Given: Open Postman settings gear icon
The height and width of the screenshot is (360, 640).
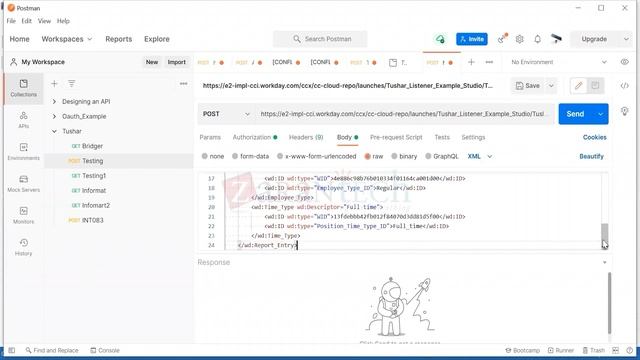Looking at the screenshot, I should click(519, 39).
